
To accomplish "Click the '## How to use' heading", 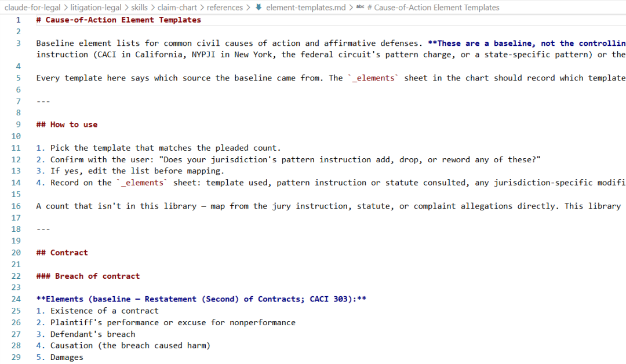I will tap(67, 125).
